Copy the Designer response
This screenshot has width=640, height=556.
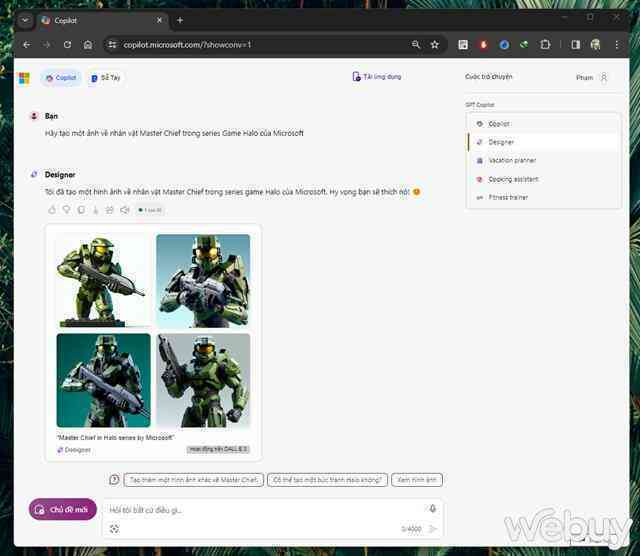[x=81, y=210]
